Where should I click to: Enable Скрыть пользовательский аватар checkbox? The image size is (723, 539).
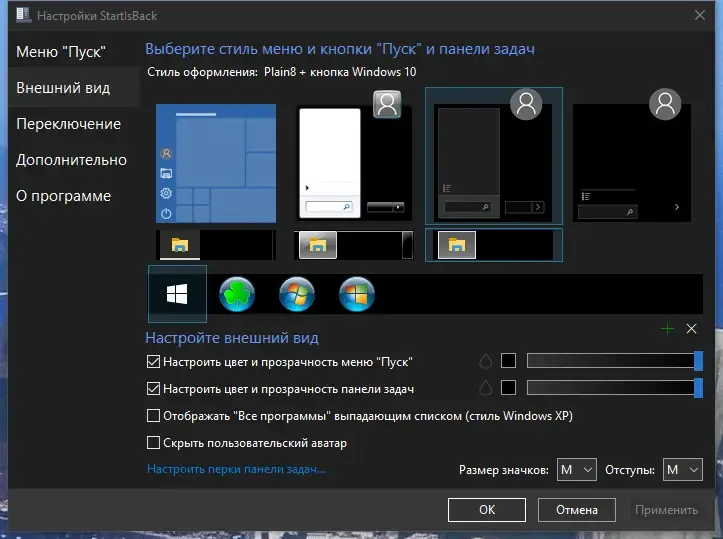coord(153,443)
